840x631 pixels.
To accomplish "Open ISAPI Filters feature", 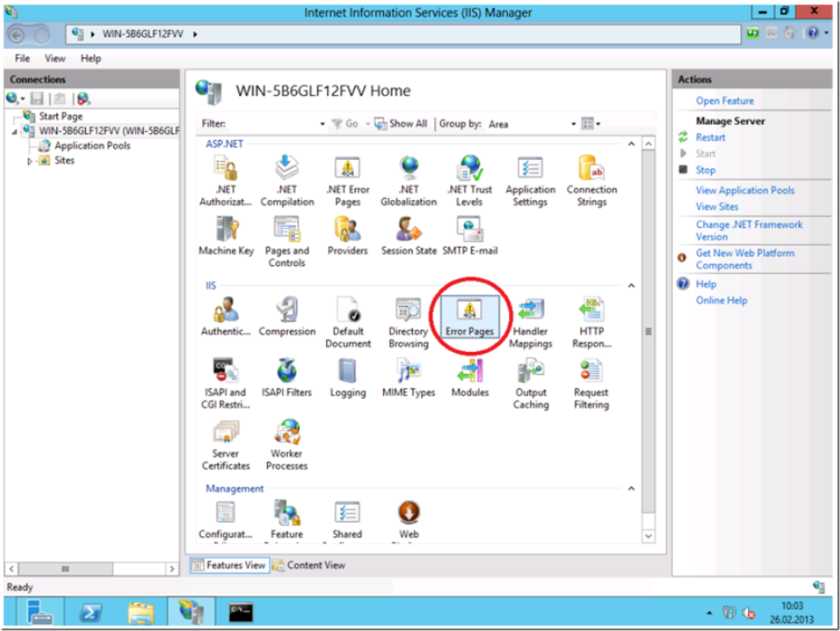I will [287, 377].
